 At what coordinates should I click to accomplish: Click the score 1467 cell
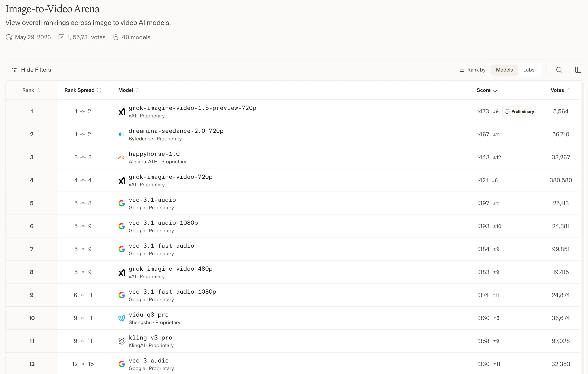coord(483,134)
